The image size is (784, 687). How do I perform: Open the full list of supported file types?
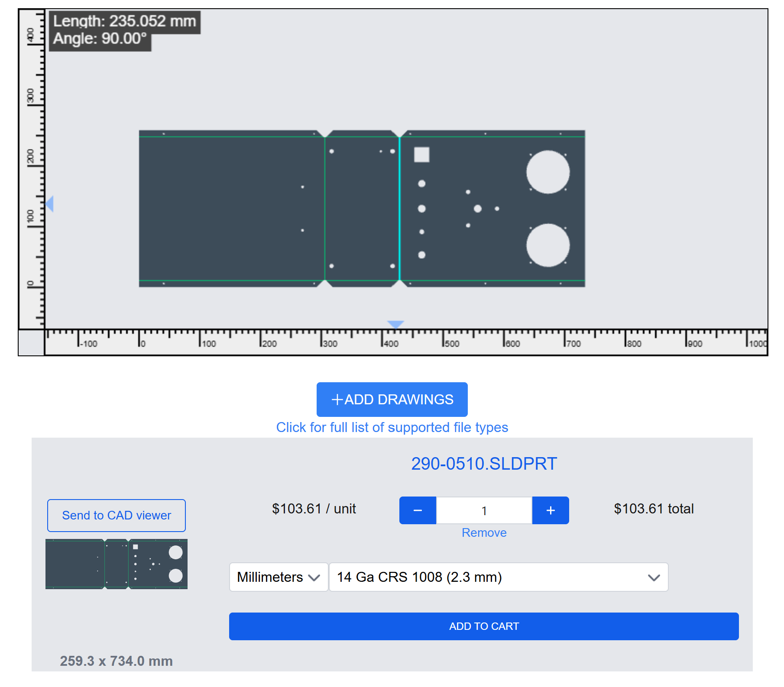point(392,427)
